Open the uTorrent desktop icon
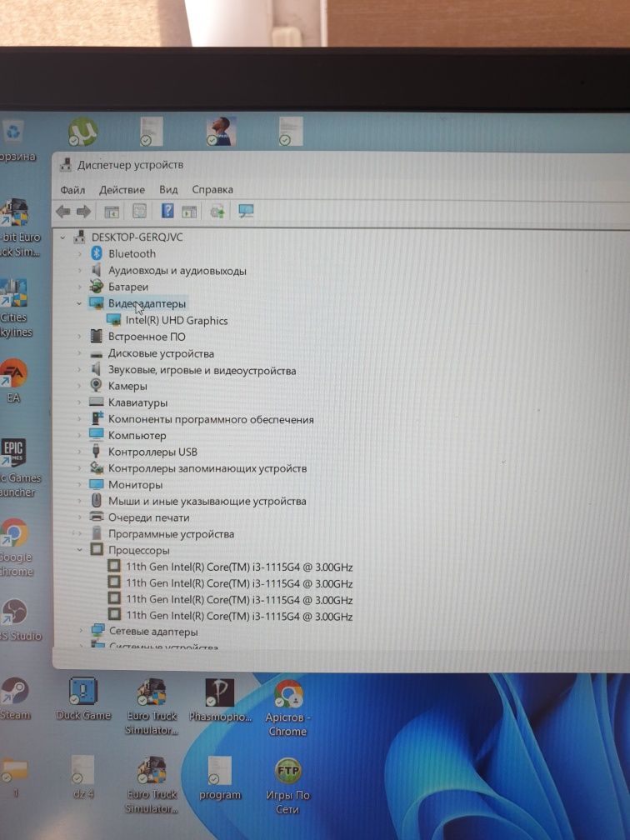The height and width of the screenshot is (840, 630). pyautogui.click(x=82, y=132)
